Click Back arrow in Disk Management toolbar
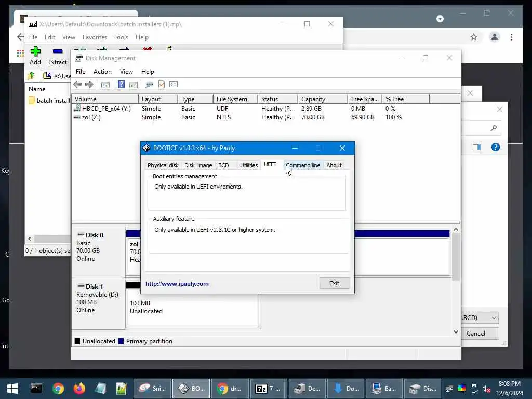The height and width of the screenshot is (399, 532). tap(77, 85)
